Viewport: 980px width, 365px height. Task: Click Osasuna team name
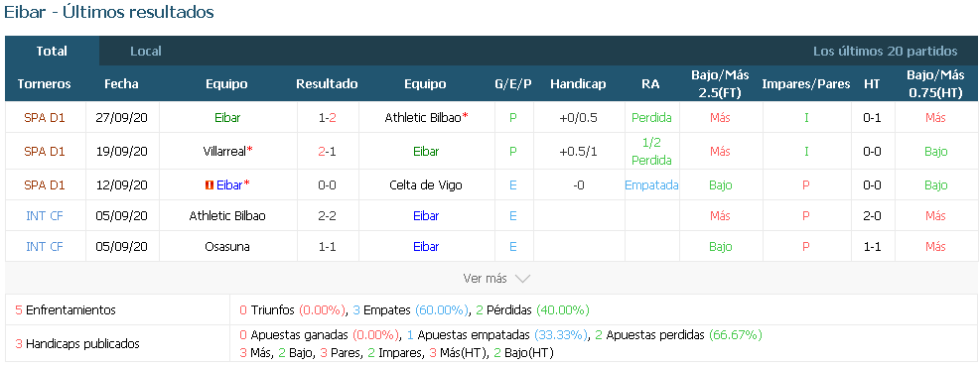[226, 246]
